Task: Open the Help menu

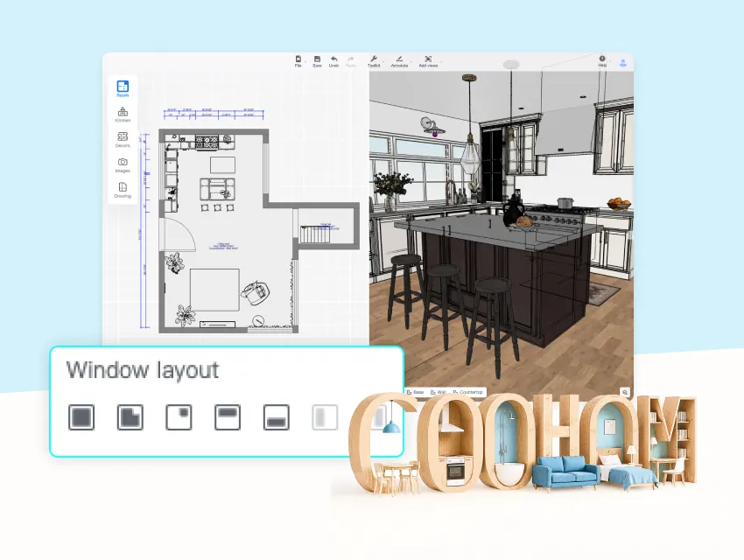Action: (602, 60)
